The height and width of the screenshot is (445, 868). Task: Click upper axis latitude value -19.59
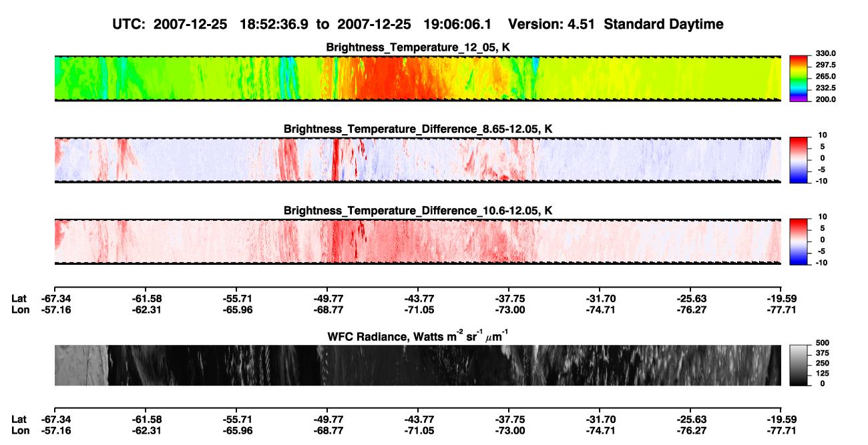click(x=782, y=298)
